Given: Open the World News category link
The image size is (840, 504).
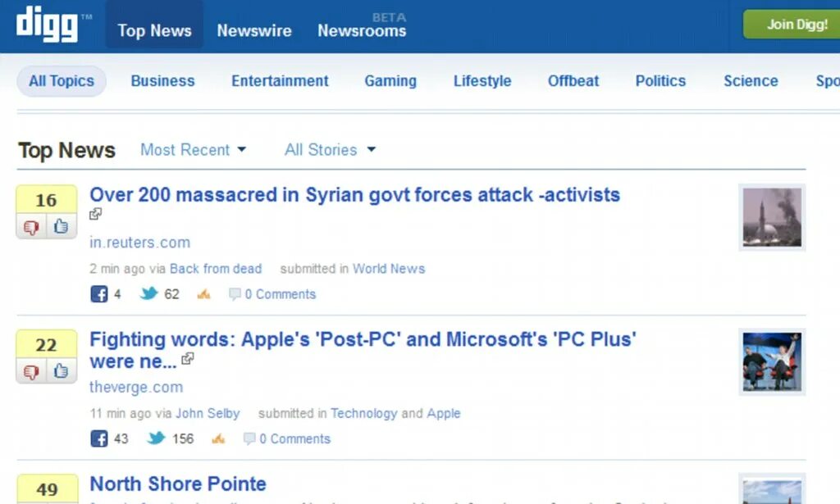Looking at the screenshot, I should click(x=389, y=269).
